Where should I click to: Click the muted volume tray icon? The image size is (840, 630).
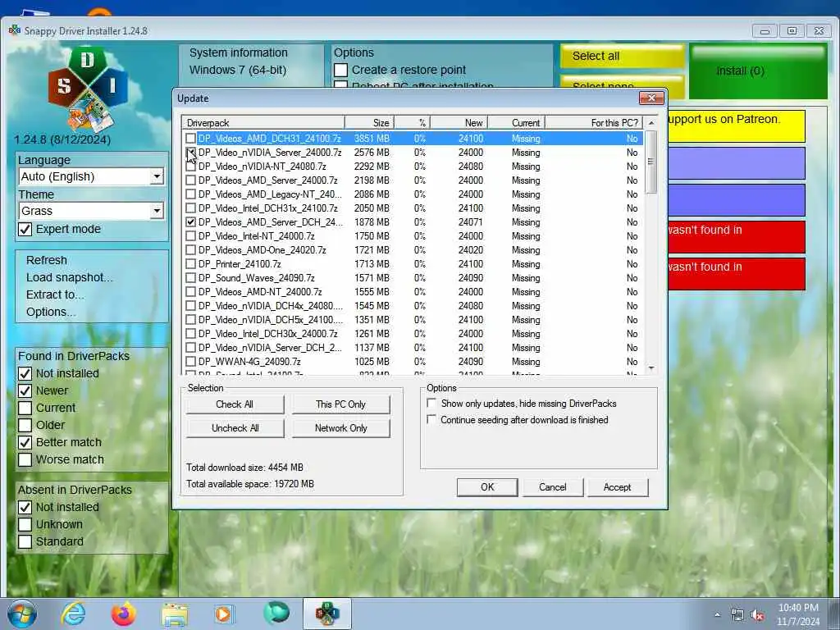click(757, 615)
